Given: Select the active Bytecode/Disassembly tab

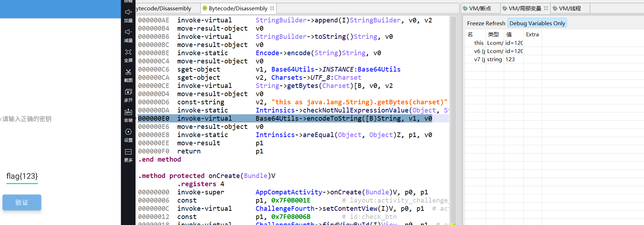Looking at the screenshot, I should point(238,8).
